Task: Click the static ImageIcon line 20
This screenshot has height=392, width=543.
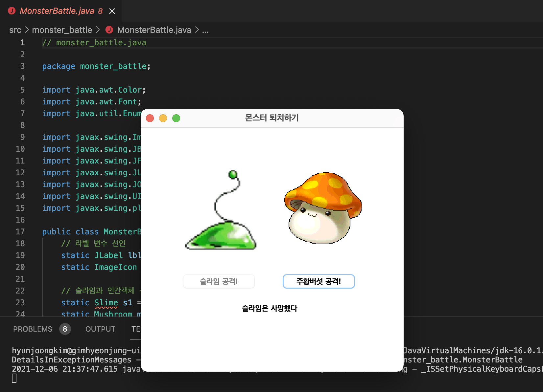Action: 99,267
